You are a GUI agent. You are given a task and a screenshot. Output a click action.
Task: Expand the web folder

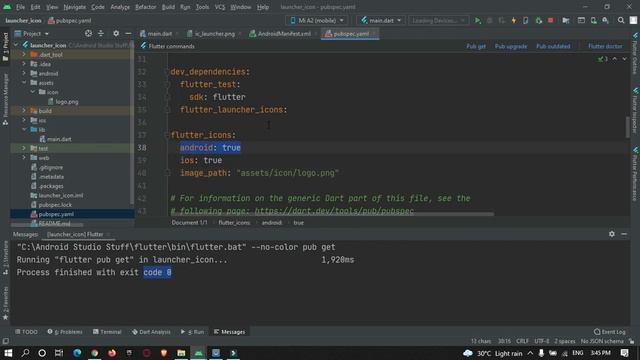coord(24,158)
